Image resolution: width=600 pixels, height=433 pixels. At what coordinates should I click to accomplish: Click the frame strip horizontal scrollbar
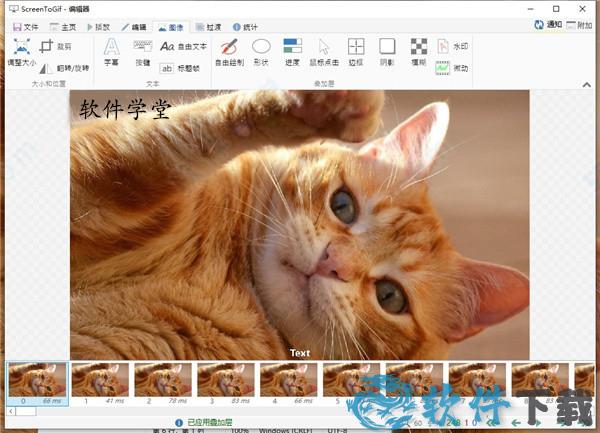click(25, 411)
